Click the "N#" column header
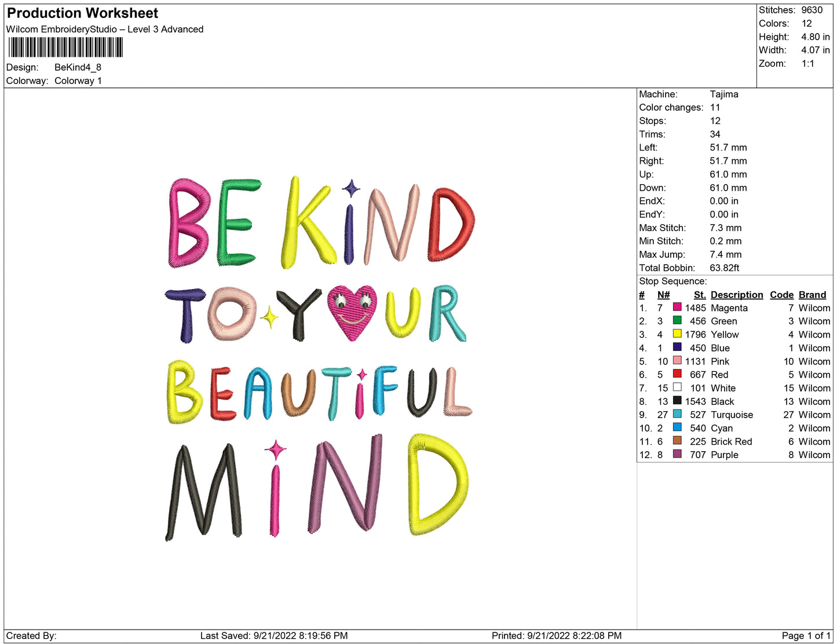Screen dimensions: 837x644 click(x=663, y=295)
